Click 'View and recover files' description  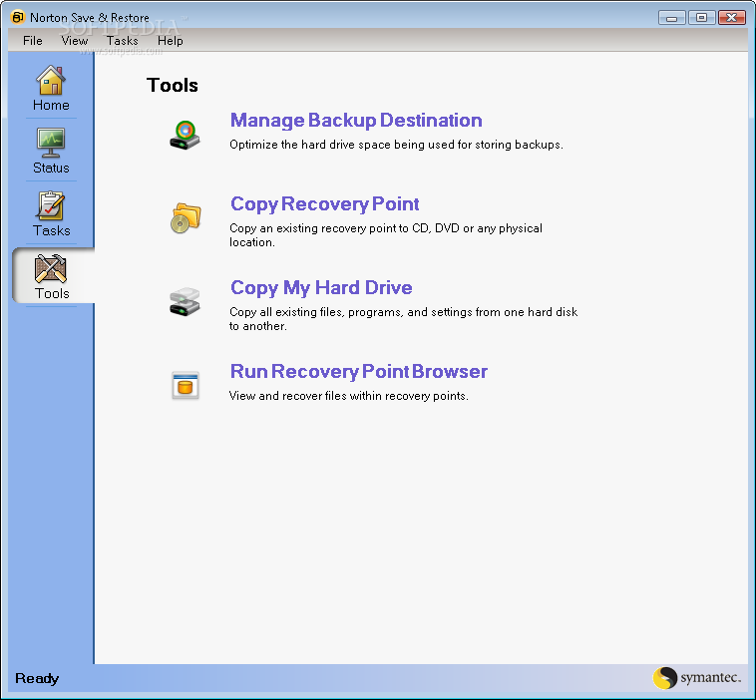coord(349,396)
